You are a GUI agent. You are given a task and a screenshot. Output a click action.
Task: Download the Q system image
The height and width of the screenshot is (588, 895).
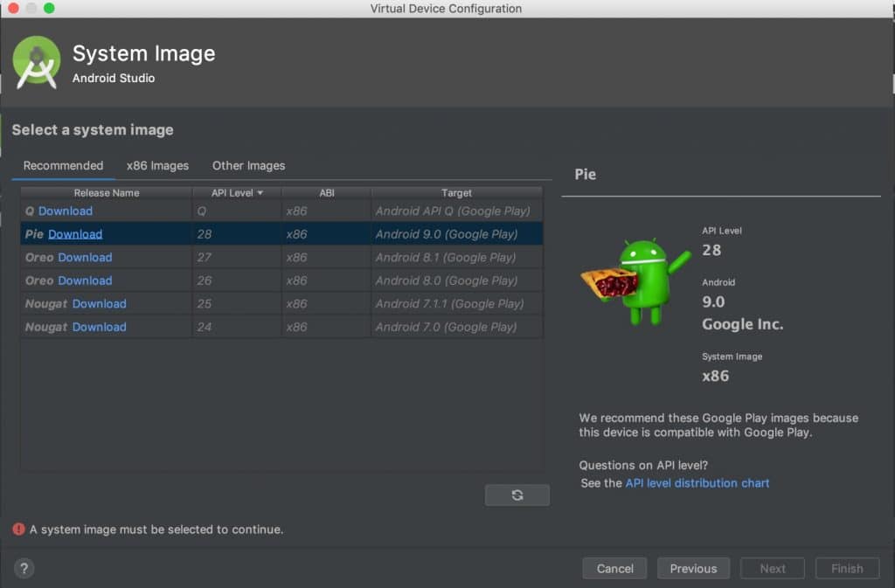[x=66, y=211]
